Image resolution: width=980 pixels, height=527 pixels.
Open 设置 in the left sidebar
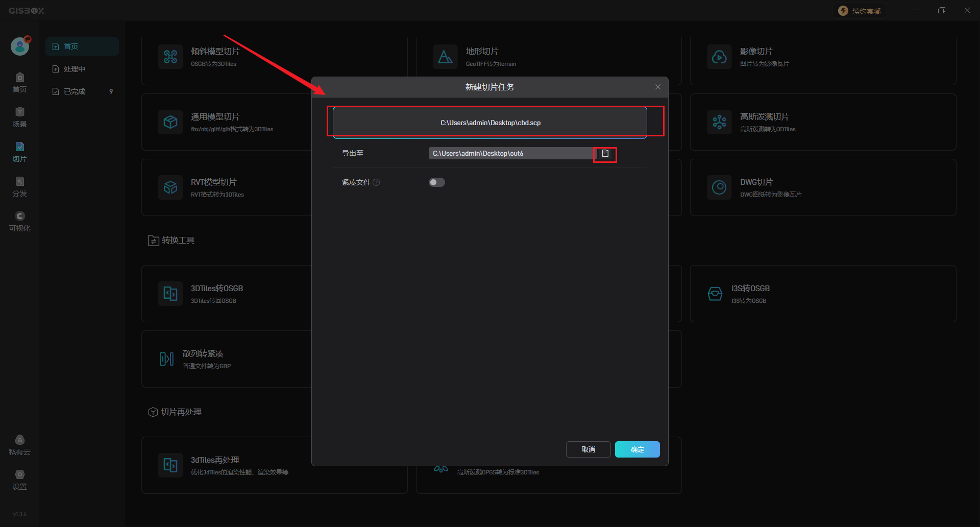[19, 480]
